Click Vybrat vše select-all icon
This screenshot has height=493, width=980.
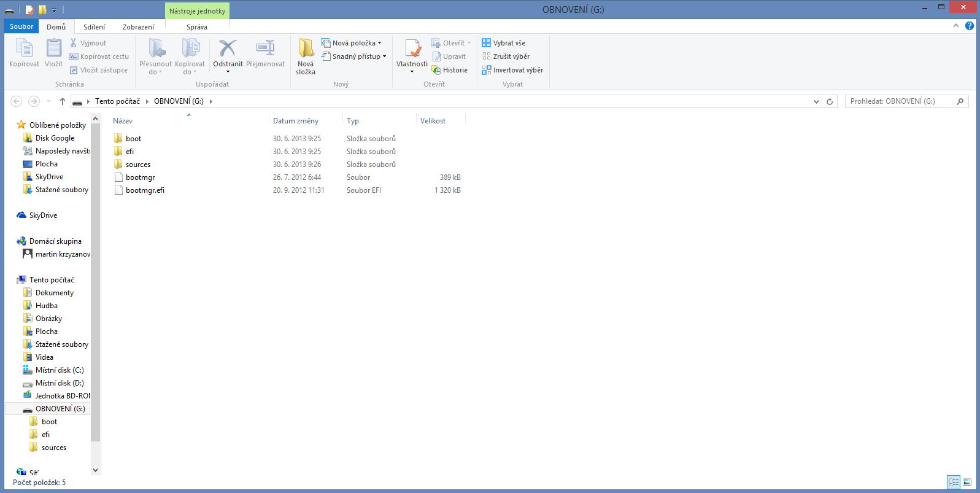[x=487, y=43]
